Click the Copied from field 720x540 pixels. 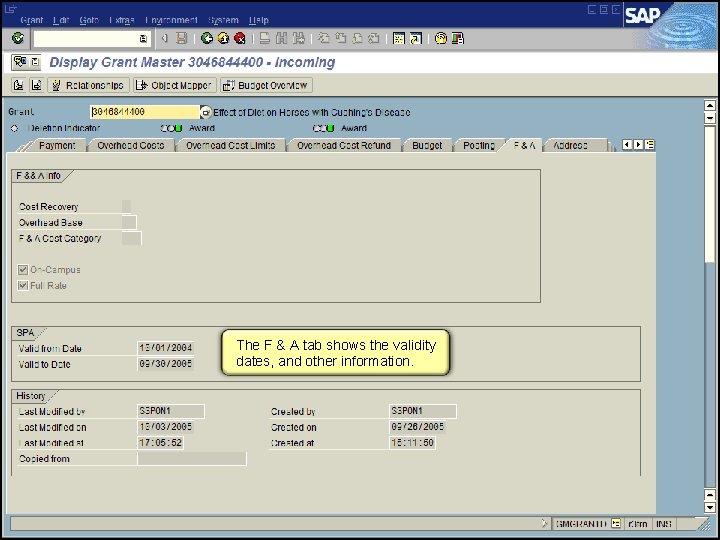pyautogui.click(x=192, y=459)
